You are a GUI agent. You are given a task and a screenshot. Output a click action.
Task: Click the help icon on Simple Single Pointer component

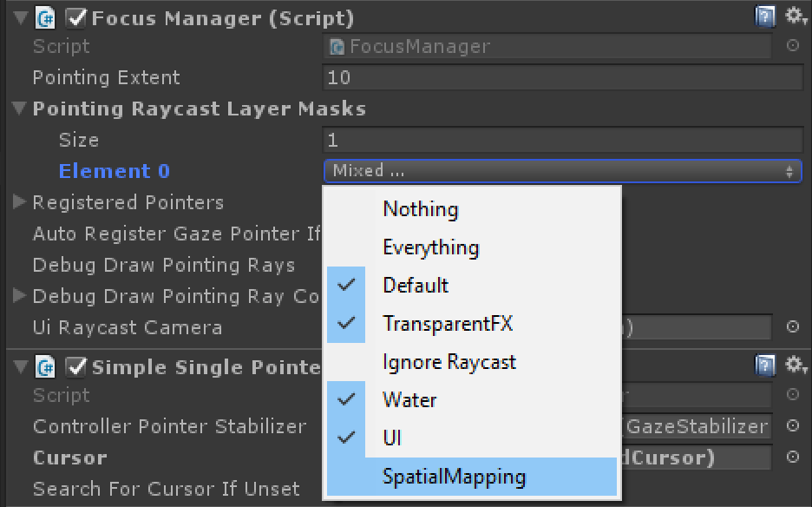[x=766, y=366]
